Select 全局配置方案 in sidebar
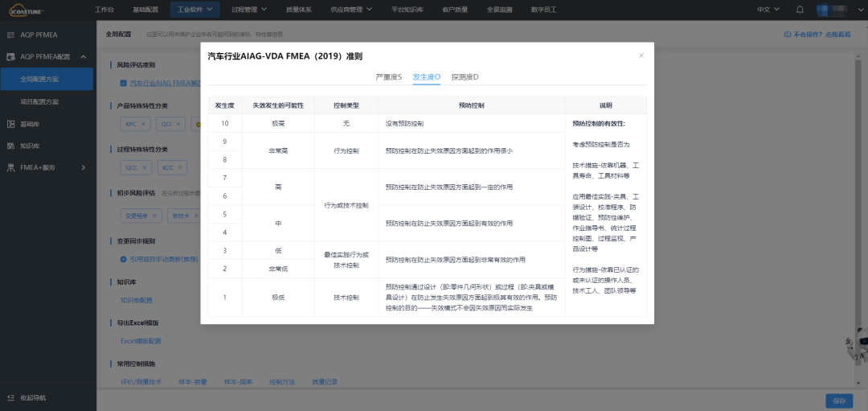This screenshot has width=868, height=411. (x=47, y=79)
